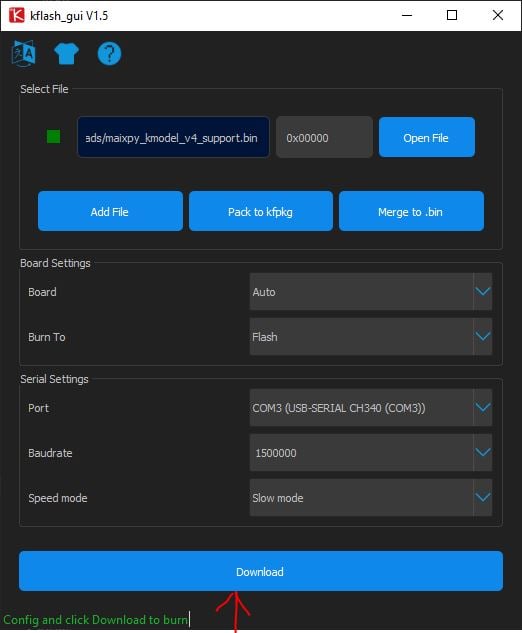
Task: Click Merge to .bin button
Action: point(411,211)
